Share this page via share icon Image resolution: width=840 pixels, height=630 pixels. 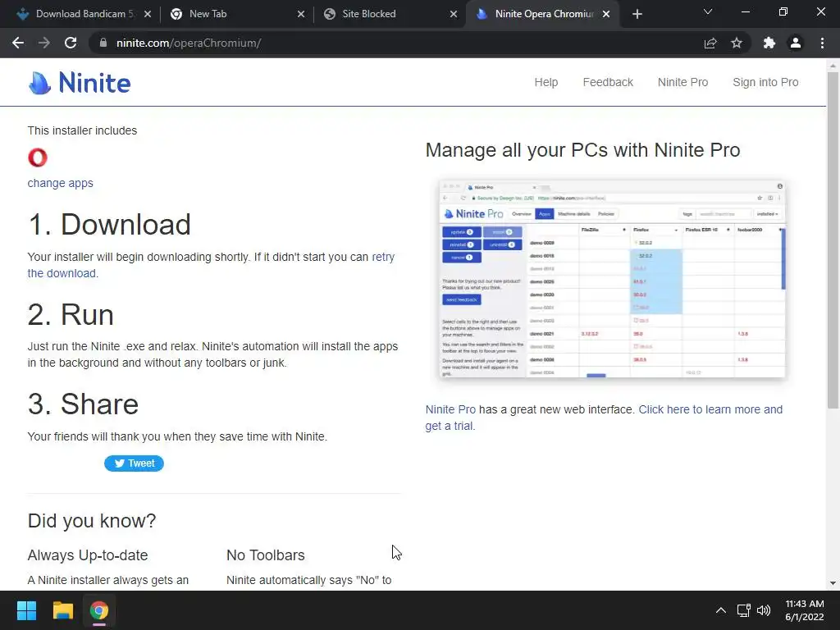coord(710,43)
